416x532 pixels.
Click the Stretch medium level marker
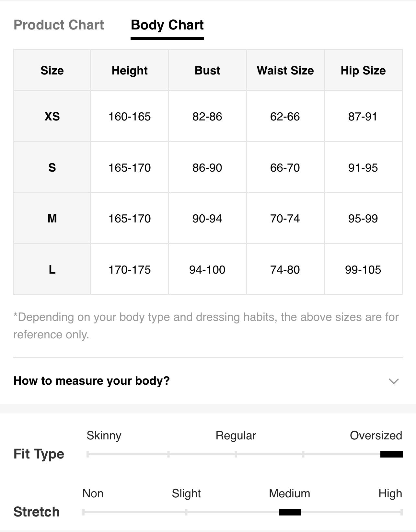click(290, 512)
